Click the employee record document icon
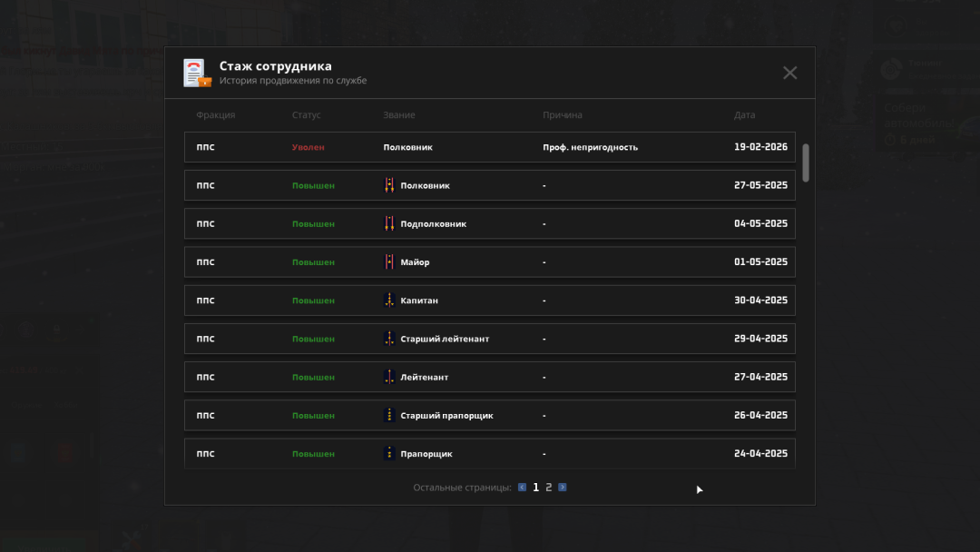The width and height of the screenshot is (980, 552). 197,73
